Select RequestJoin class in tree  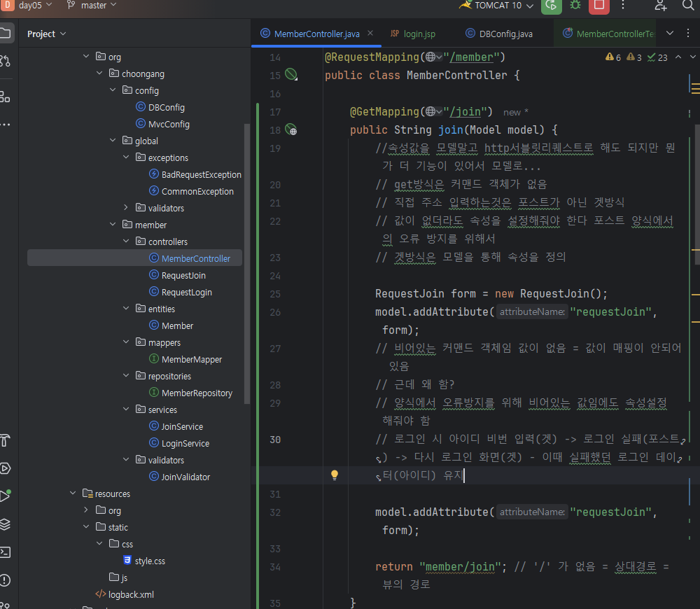177,275
